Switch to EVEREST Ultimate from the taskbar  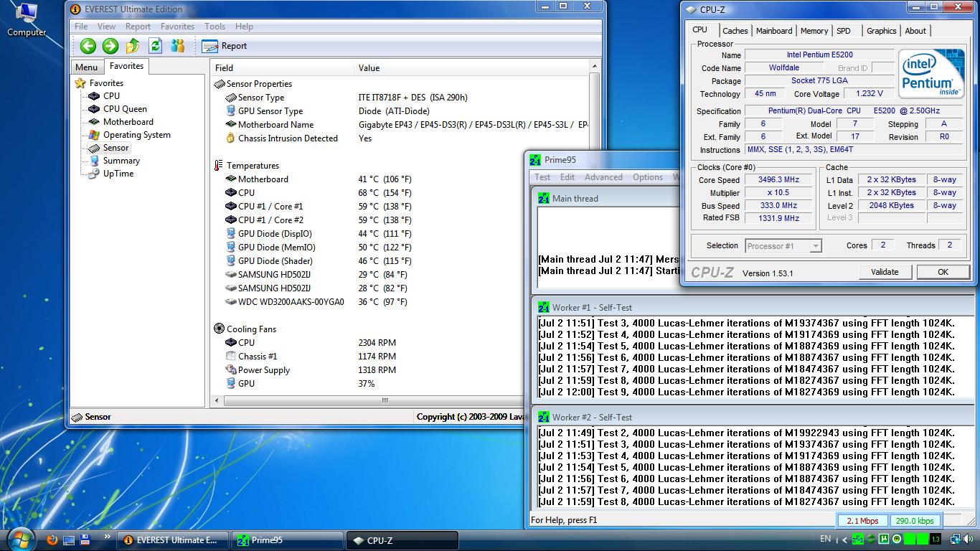173,540
